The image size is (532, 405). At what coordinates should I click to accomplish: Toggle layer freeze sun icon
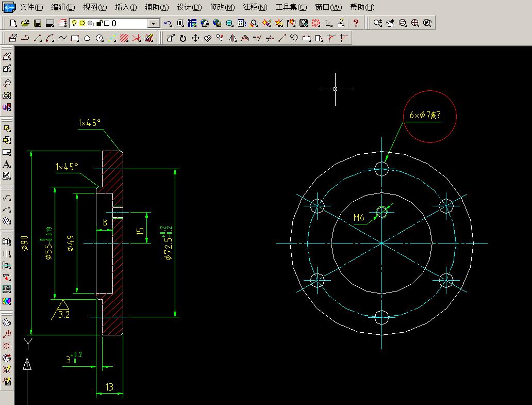(82, 23)
